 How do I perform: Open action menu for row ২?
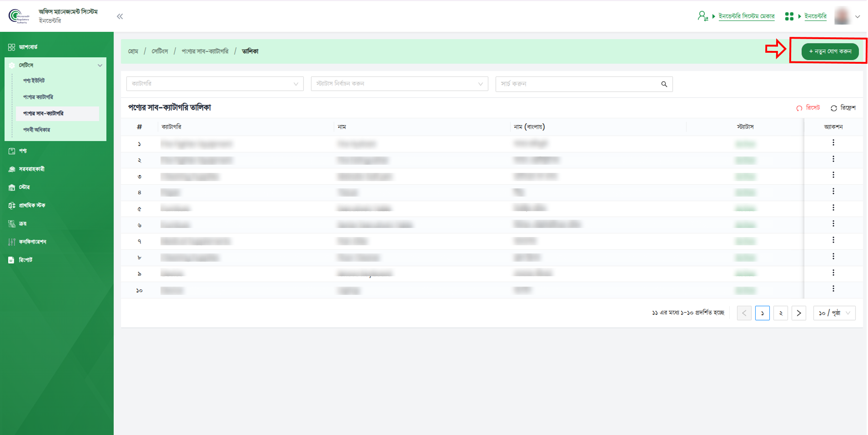(833, 159)
